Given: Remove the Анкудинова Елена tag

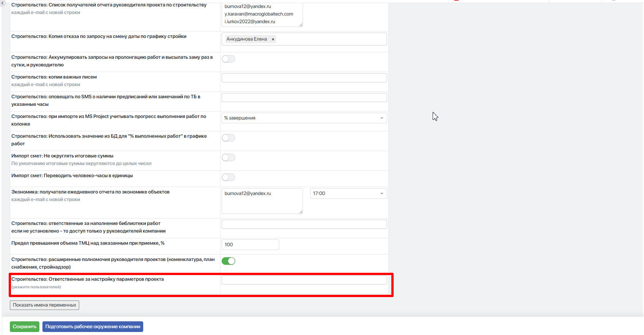Looking at the screenshot, I should click(x=273, y=39).
